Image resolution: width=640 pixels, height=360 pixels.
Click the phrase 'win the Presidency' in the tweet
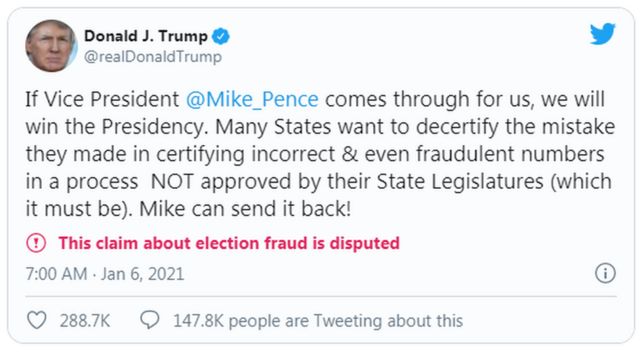(114, 127)
